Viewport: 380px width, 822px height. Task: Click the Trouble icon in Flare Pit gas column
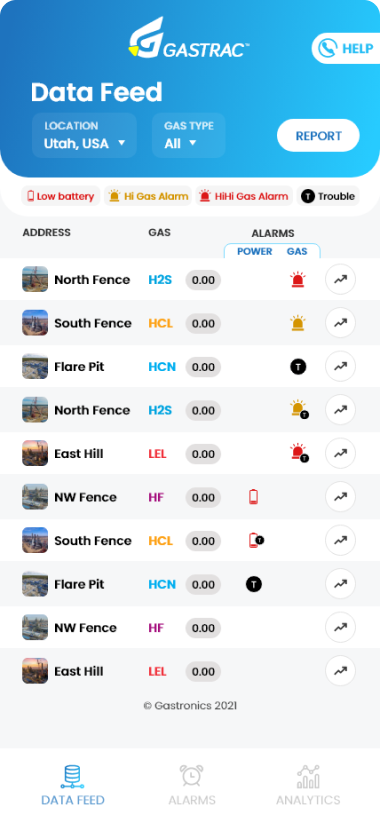(x=298, y=366)
